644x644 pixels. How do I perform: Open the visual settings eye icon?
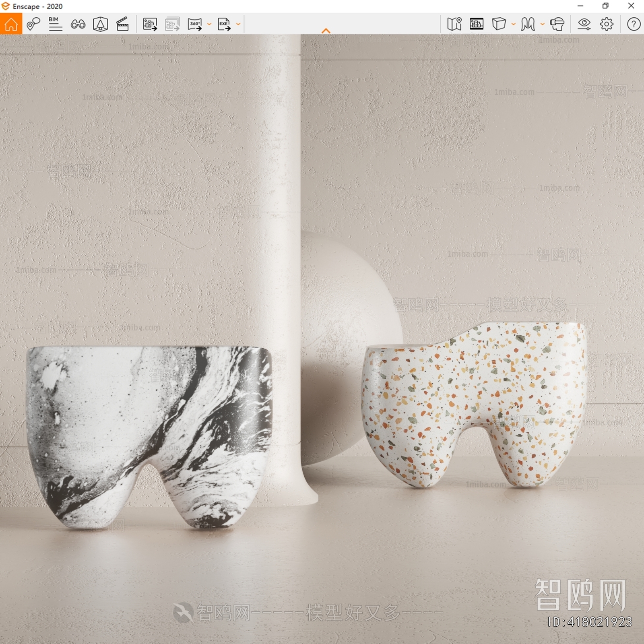[x=584, y=24]
